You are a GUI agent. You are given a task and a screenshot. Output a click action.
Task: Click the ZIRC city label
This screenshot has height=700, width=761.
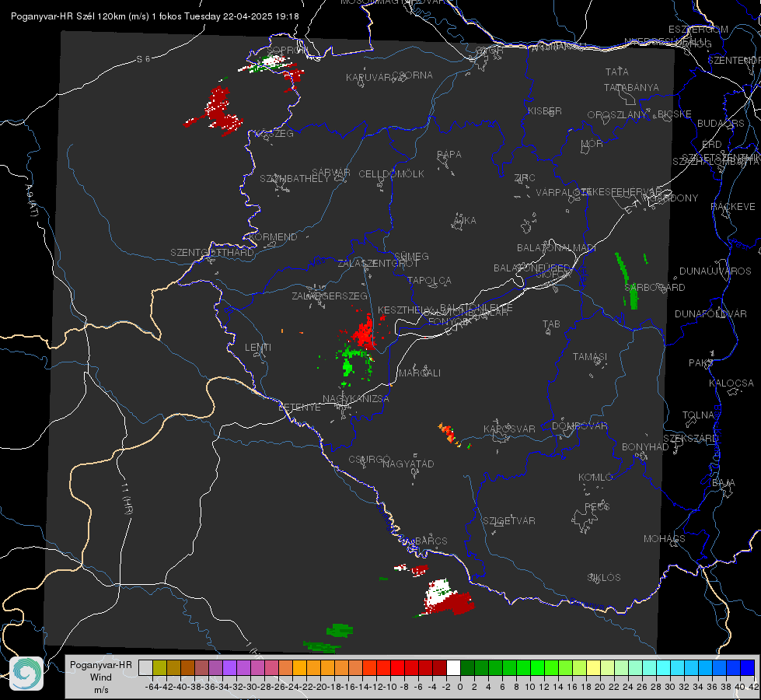point(525,177)
